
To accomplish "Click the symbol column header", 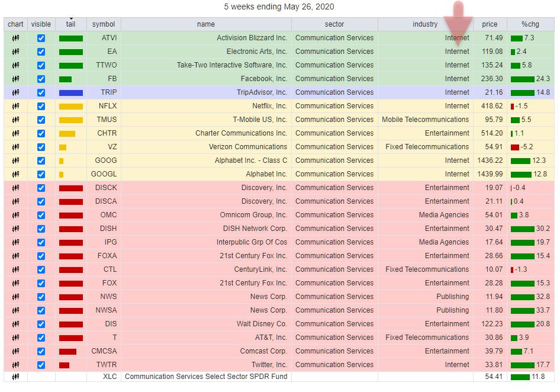I will [104, 24].
